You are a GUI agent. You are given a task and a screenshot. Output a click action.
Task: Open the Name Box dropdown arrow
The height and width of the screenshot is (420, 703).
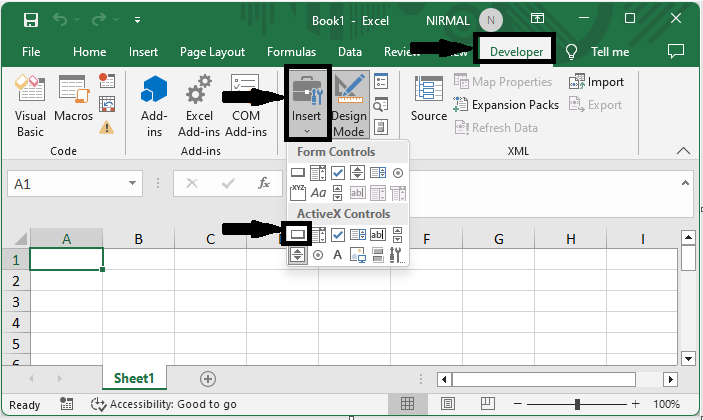[132, 183]
